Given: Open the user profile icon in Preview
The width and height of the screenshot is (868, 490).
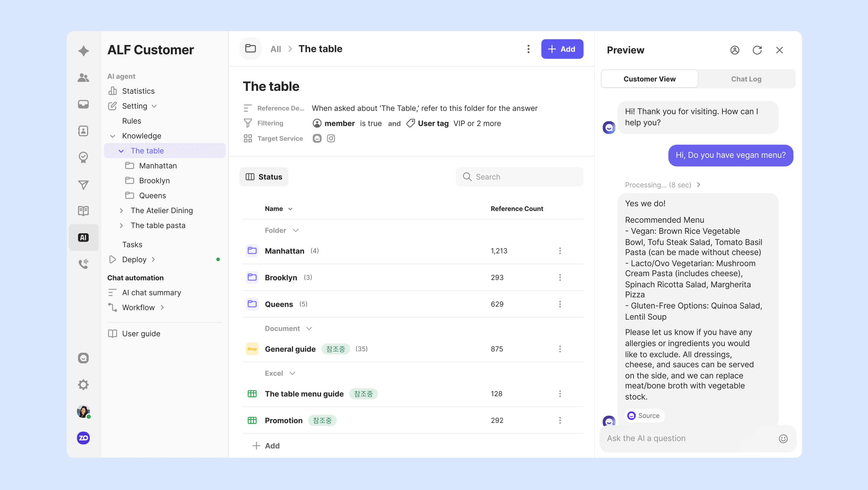Looking at the screenshot, I should pos(734,50).
